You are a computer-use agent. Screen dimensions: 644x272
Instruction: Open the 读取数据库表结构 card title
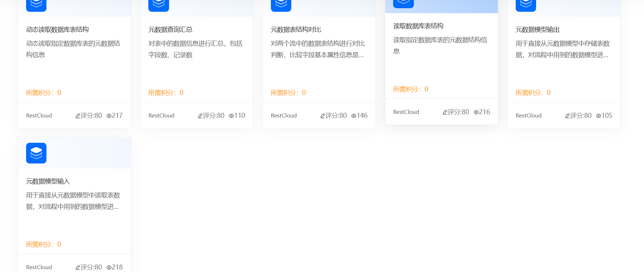coord(418,26)
